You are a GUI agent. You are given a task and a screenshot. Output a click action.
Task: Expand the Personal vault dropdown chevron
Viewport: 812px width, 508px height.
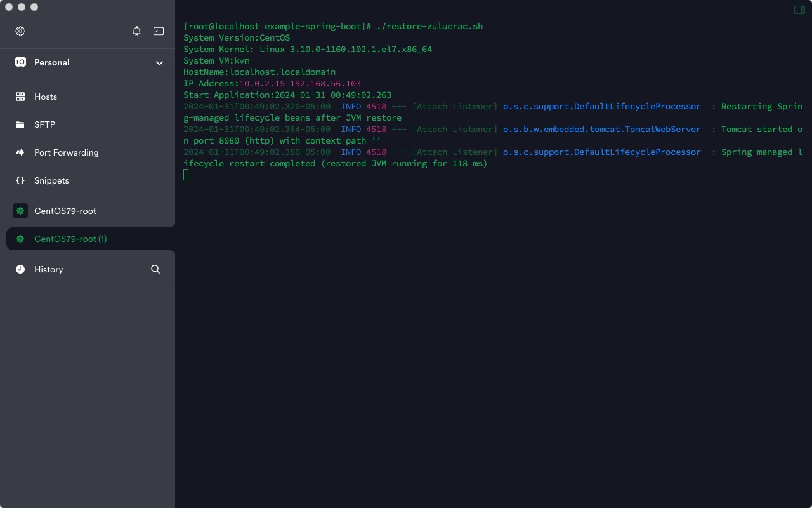click(x=159, y=63)
